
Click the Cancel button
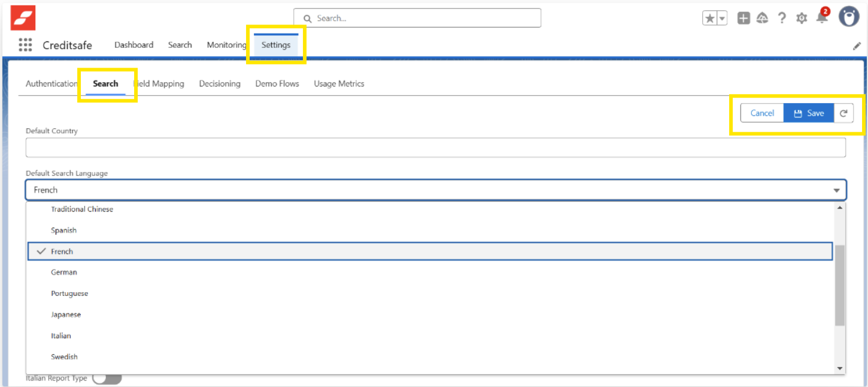[762, 113]
